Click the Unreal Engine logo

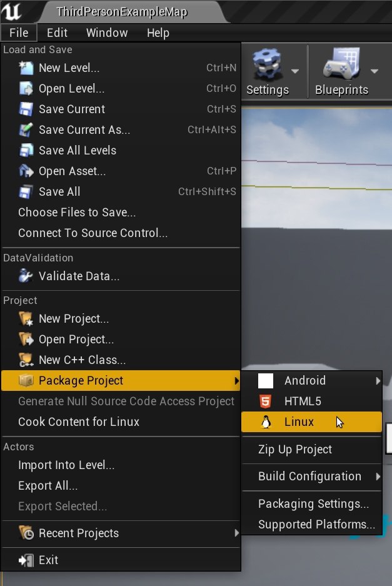[11, 11]
